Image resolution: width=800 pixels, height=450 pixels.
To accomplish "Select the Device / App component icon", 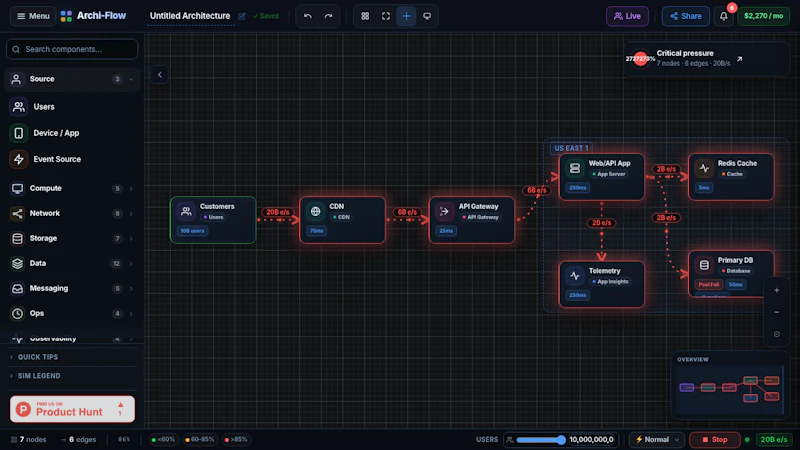I will pos(19,133).
